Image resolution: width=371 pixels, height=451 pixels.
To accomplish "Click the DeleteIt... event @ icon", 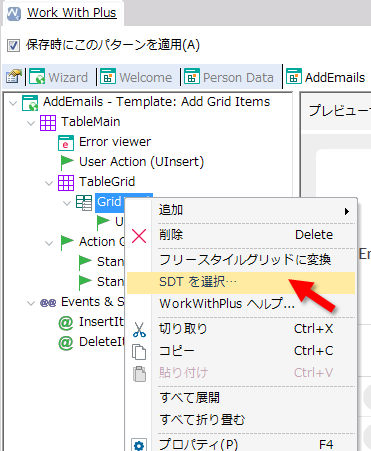I will click(66, 343).
